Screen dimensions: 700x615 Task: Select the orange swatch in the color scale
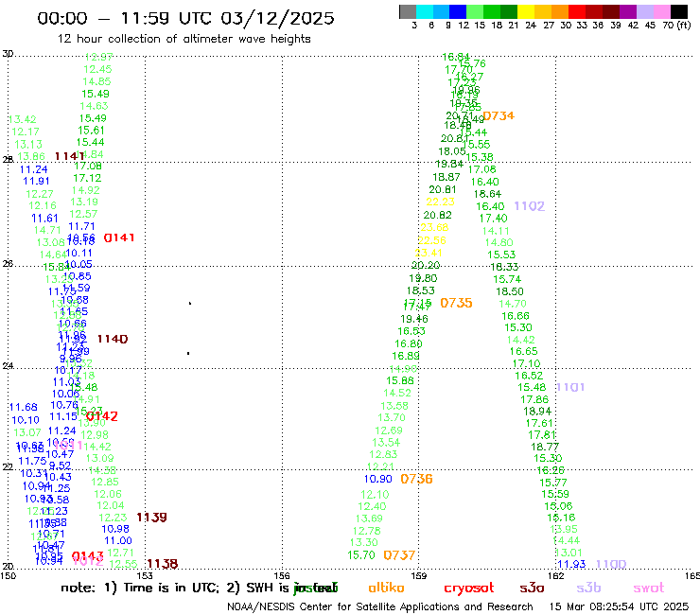560,11
